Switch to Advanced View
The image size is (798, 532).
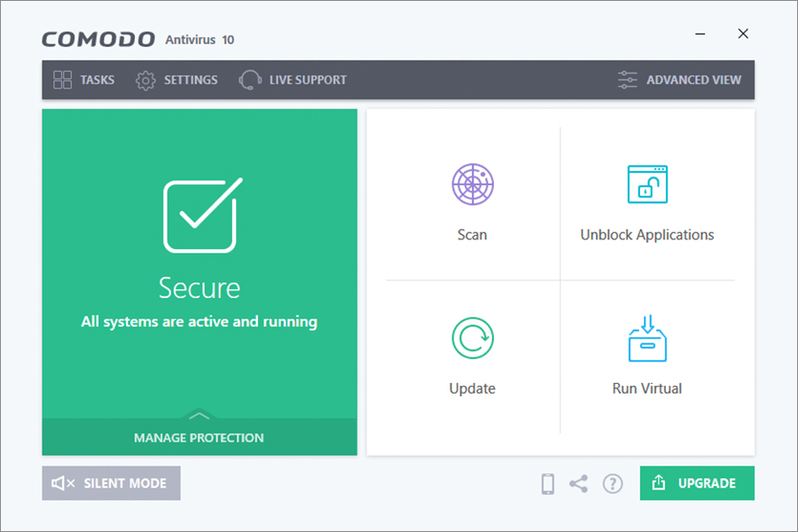(x=679, y=80)
